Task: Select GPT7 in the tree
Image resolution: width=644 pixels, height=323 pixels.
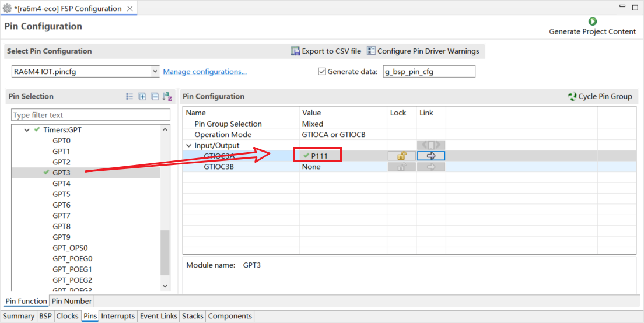Action: tap(61, 216)
